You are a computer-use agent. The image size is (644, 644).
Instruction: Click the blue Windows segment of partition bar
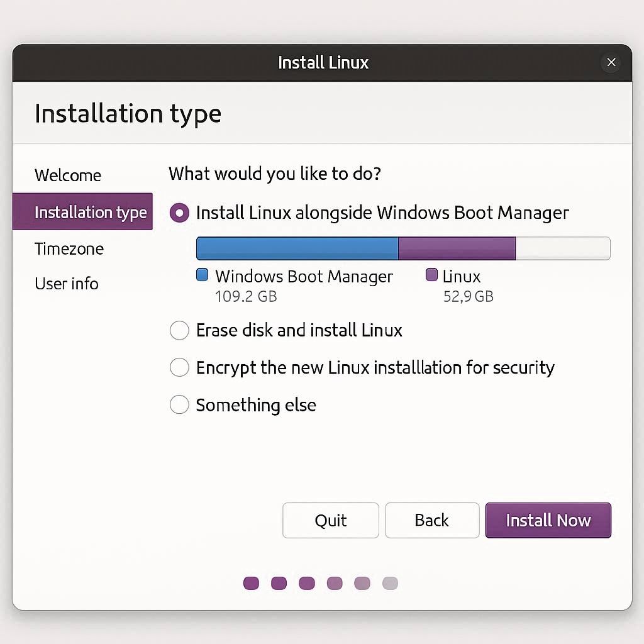tap(297, 248)
